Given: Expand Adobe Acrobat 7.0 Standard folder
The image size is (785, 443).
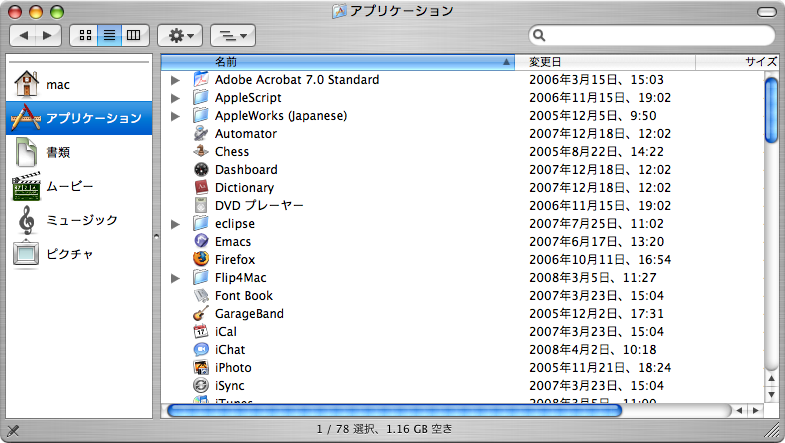Looking at the screenshot, I should (175, 80).
